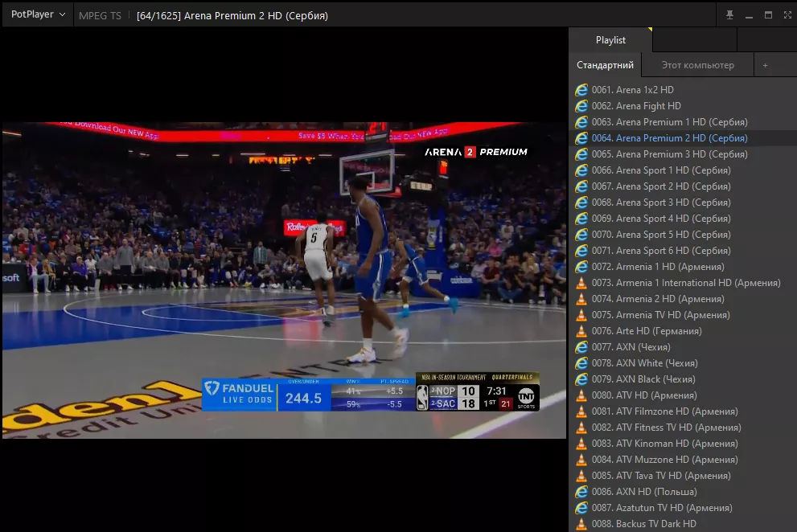Select entry 0080. ATV HD (Армения)

click(x=683, y=396)
